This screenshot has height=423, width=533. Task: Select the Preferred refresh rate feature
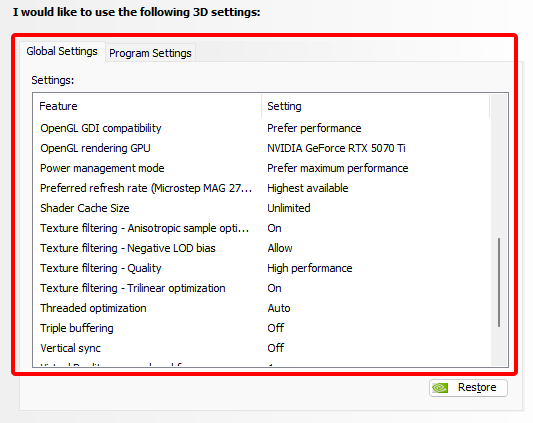click(x=146, y=188)
